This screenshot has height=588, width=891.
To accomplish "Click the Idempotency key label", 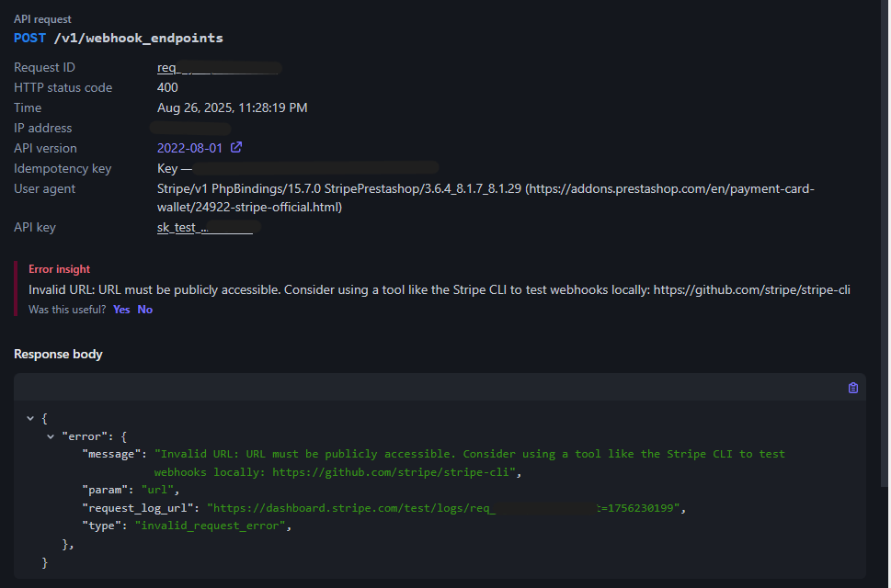I will point(63,168).
